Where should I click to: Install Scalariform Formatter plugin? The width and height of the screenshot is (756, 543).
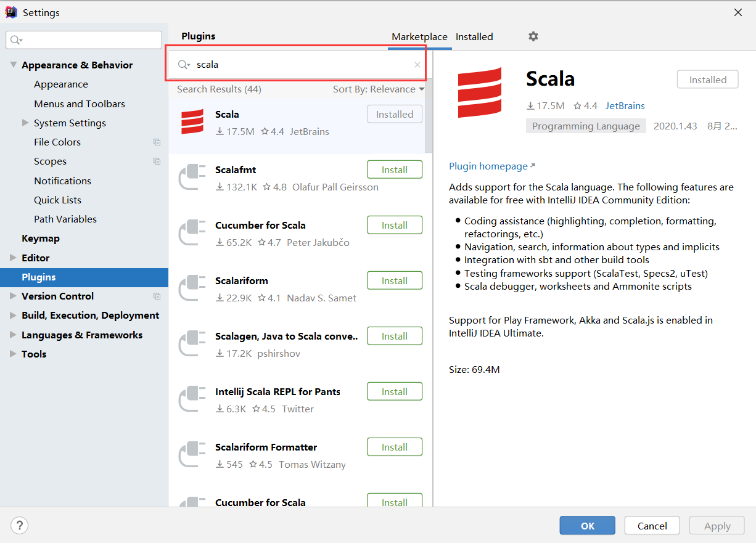[x=395, y=447]
